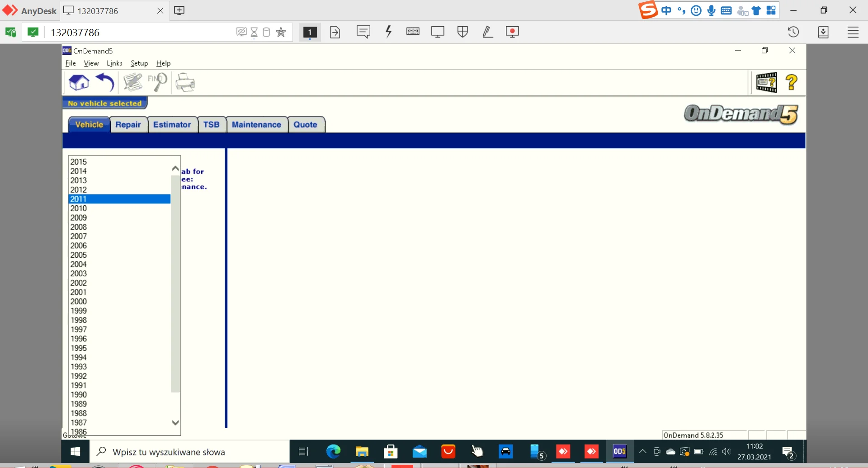The width and height of the screenshot is (868, 468).
Task: Open AnyDesk actions lightning icon
Action: (388, 32)
